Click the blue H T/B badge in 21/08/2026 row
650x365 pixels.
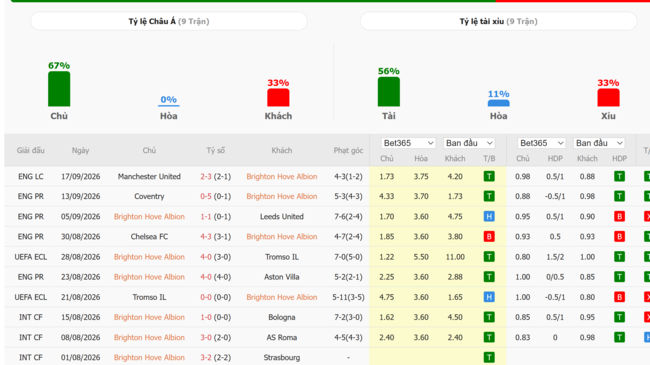coord(489,297)
